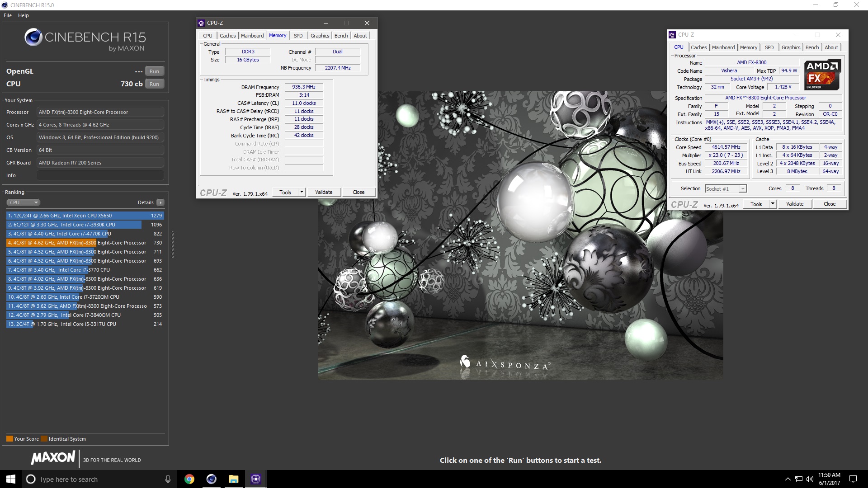The width and height of the screenshot is (868, 489).
Task: Open Graphics tab in Memory CPU-Z window
Action: point(320,36)
